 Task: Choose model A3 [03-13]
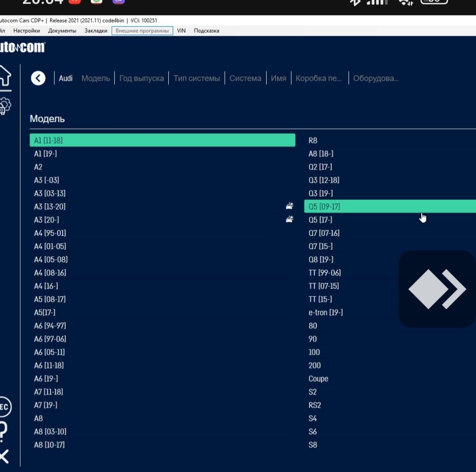162,193
